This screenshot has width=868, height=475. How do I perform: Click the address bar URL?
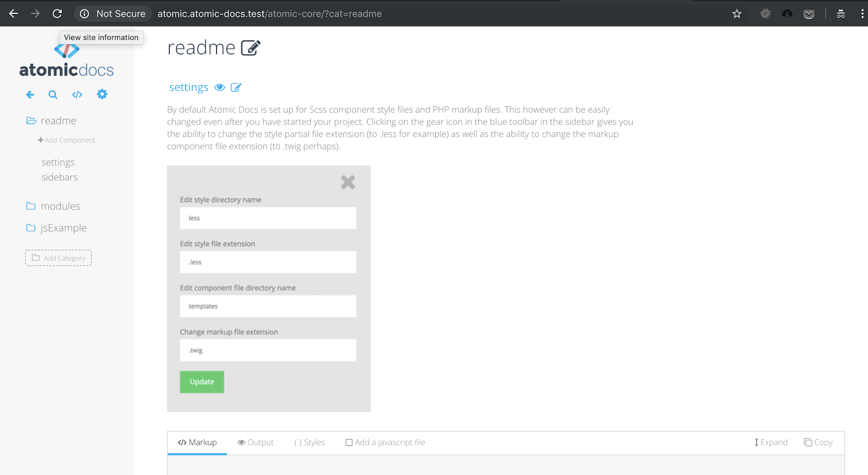tap(270, 14)
